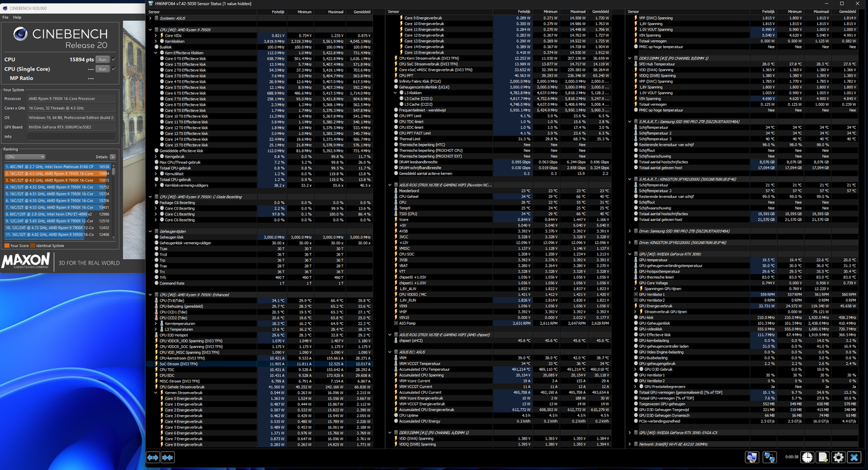Expand the Core C0 Bezetting row

point(157,208)
